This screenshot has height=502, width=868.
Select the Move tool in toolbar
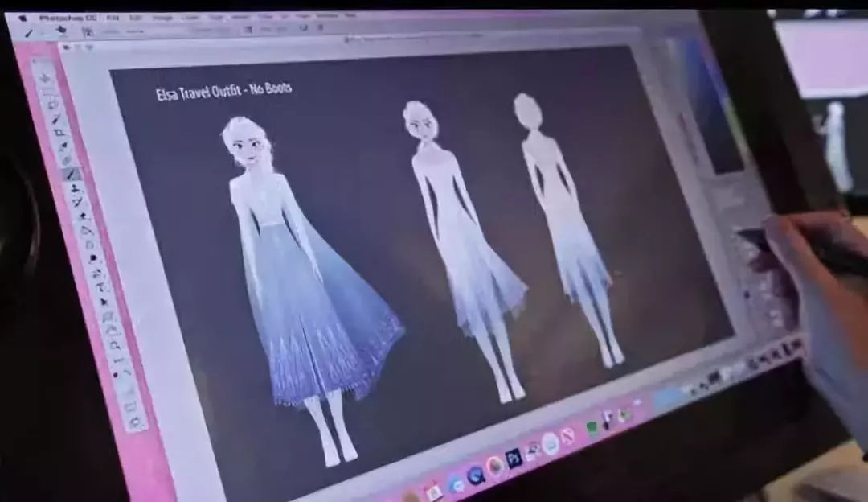(44, 78)
